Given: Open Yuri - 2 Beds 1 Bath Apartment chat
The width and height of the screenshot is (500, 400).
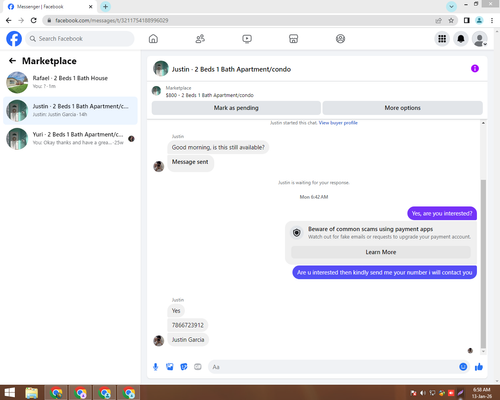Looking at the screenshot, I should (70, 138).
